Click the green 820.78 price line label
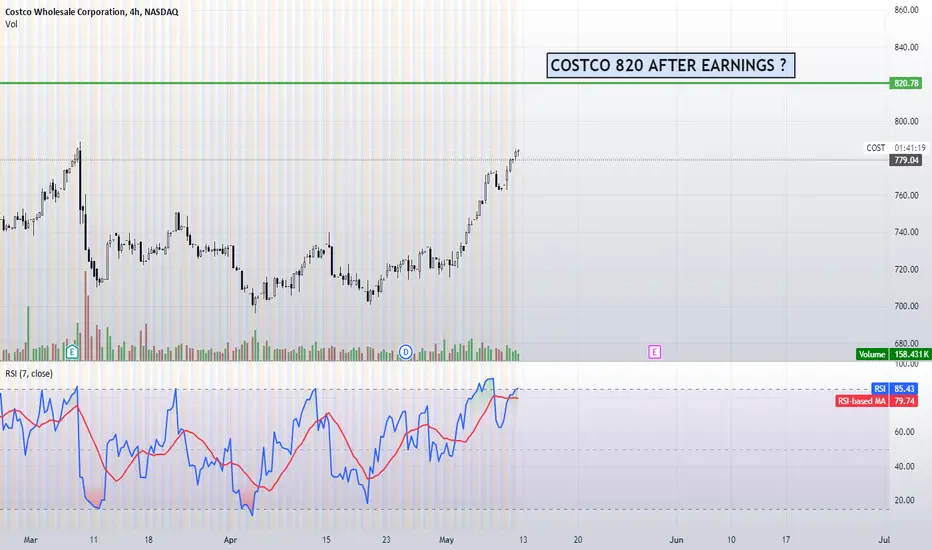932x550 pixels. pyautogui.click(x=906, y=83)
